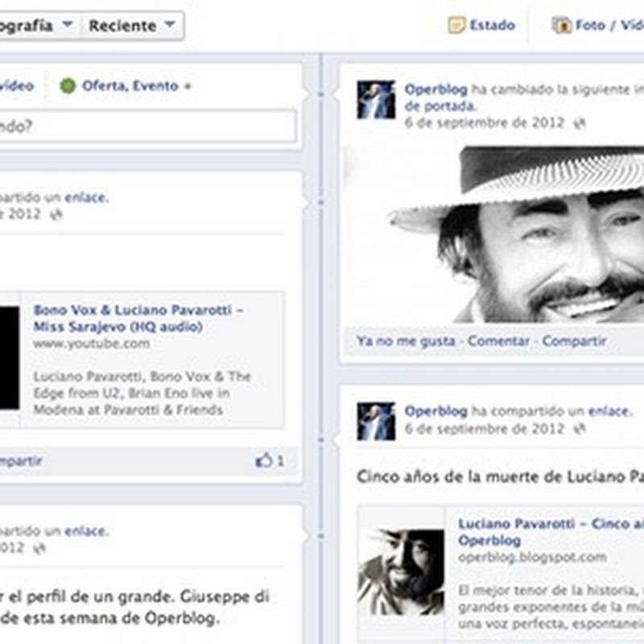The height and width of the screenshot is (644, 644).
Task: Open the black YouTube video thumbnail
Action: click(10, 357)
